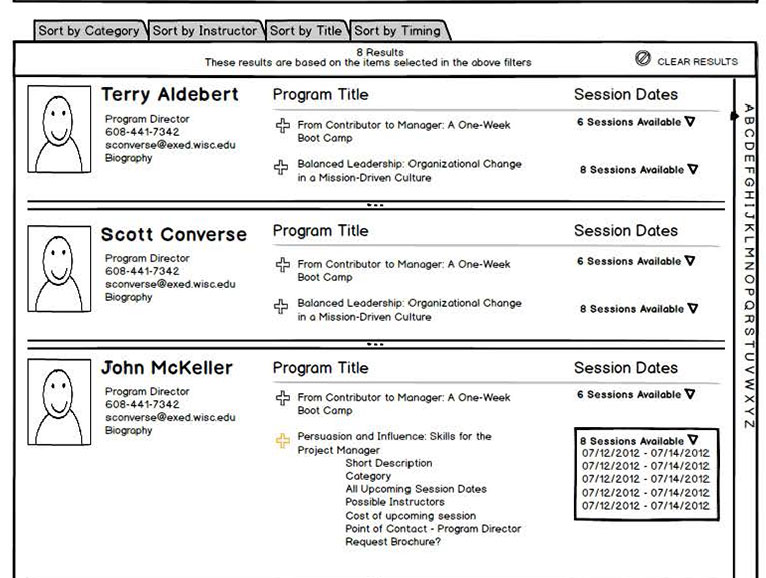The width and height of the screenshot is (766, 578).
Task: Open the Sort by Instructor tab
Action: point(205,31)
